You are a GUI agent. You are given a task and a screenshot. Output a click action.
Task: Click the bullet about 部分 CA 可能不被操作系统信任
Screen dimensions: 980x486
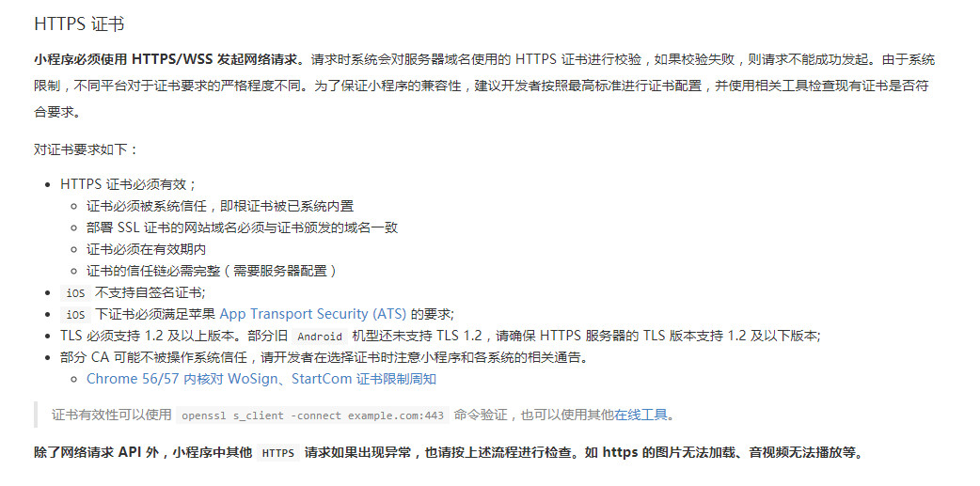click(324, 357)
